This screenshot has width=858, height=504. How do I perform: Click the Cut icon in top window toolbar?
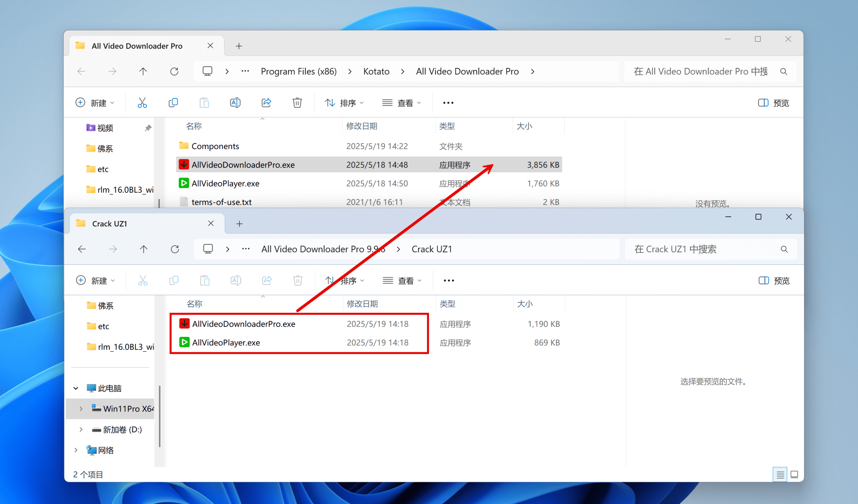coord(142,102)
